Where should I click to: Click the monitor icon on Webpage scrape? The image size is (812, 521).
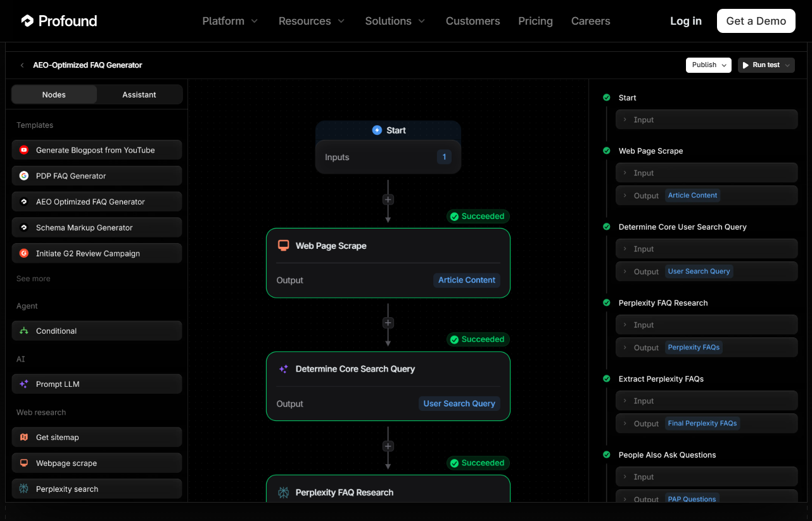pos(24,463)
